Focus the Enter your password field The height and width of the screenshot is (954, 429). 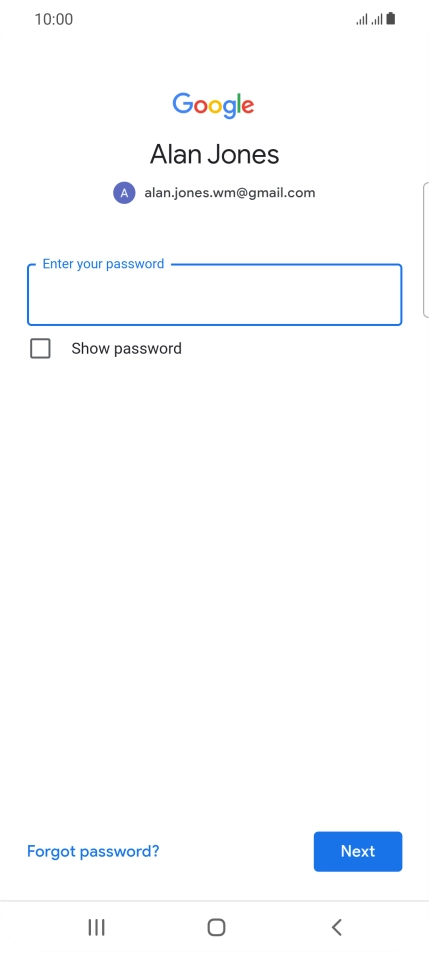[214, 294]
